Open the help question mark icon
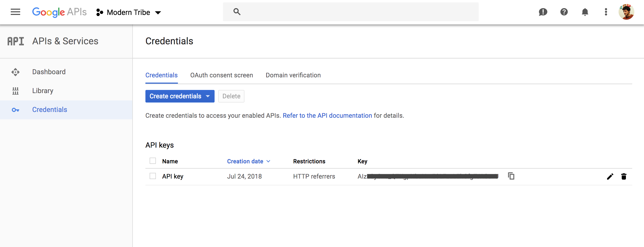The width and height of the screenshot is (644, 247). [x=564, y=12]
